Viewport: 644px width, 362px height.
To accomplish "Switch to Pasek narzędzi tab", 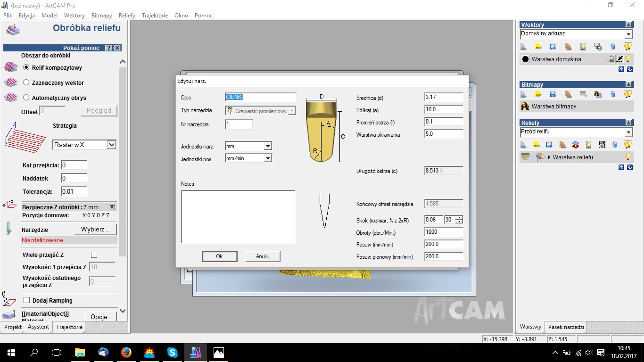I will point(566,327).
